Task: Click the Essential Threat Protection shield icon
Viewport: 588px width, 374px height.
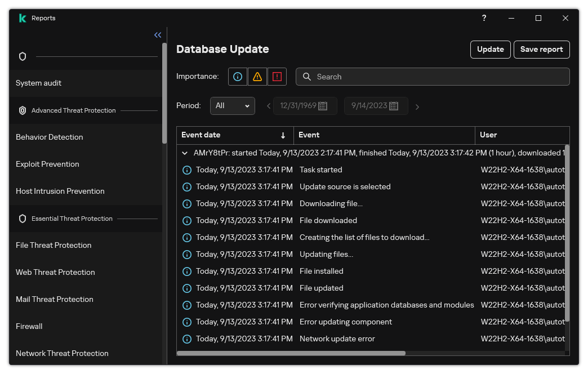Action: (x=23, y=219)
